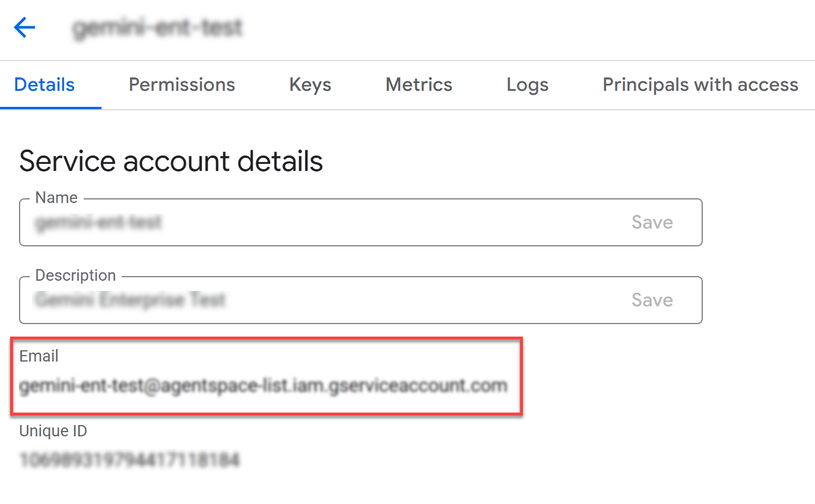
Task: Click the Name field label
Action: tap(56, 198)
